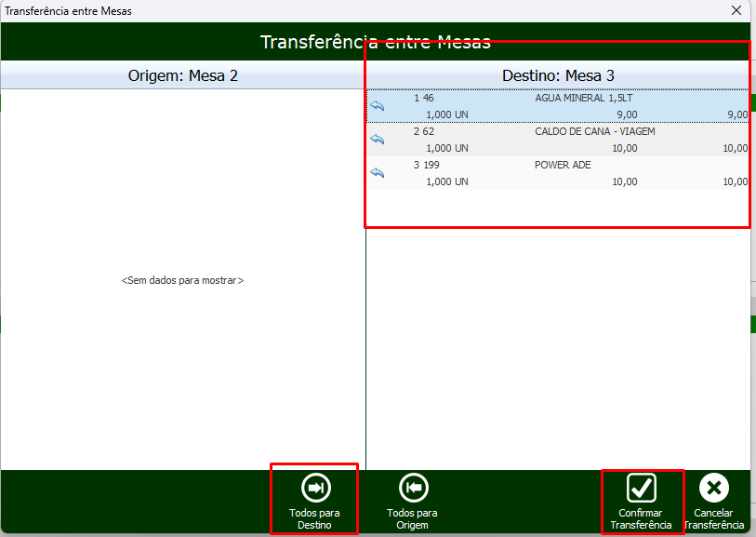The height and width of the screenshot is (537, 756).
Task: Close the Transferência entre Mesas window
Action: point(736,11)
